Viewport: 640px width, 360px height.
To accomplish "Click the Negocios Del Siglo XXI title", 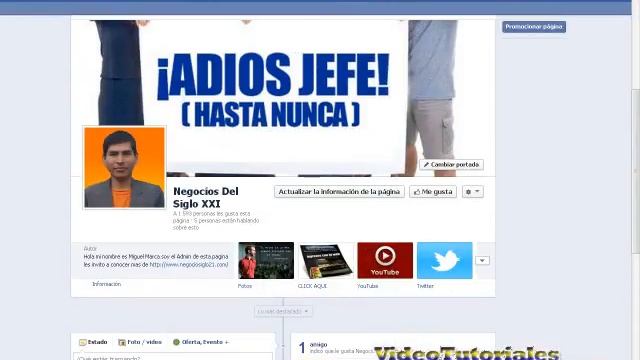I will click(206, 197).
